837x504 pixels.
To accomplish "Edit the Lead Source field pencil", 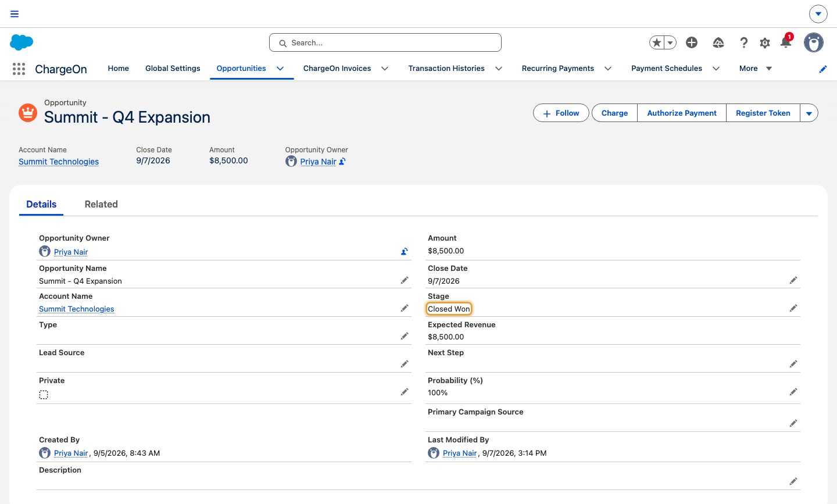I will point(405,364).
